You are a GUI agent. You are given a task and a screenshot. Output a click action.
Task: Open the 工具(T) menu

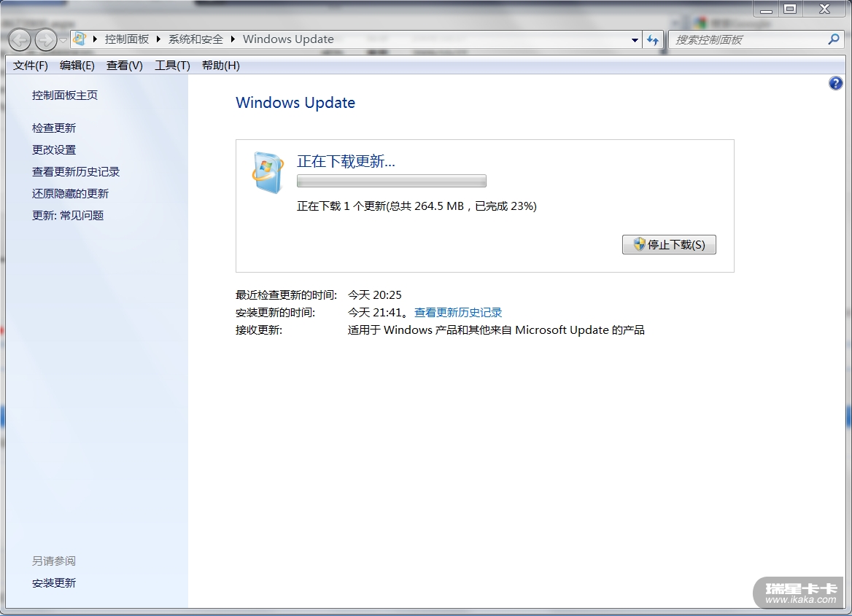click(x=172, y=65)
